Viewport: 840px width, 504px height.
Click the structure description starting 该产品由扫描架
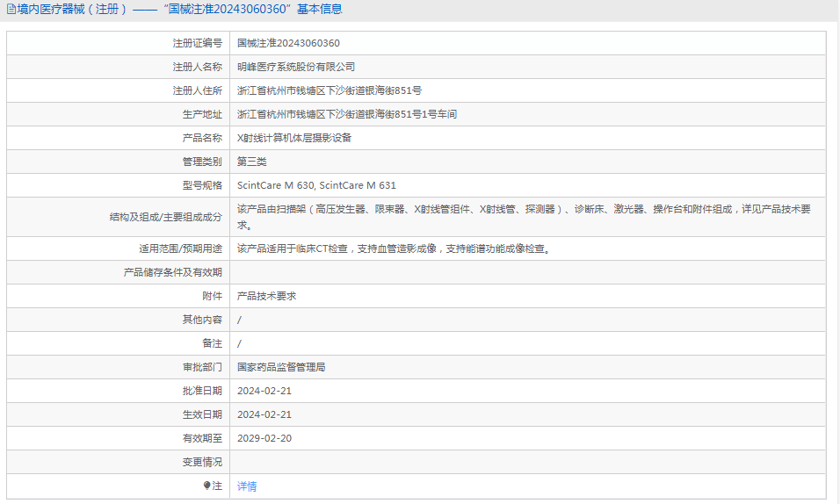point(524,217)
